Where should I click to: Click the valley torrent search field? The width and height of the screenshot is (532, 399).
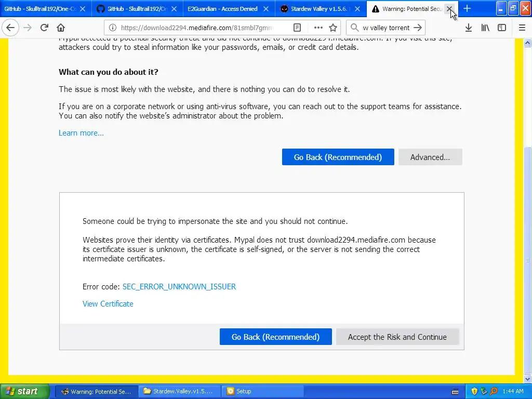coord(386,28)
